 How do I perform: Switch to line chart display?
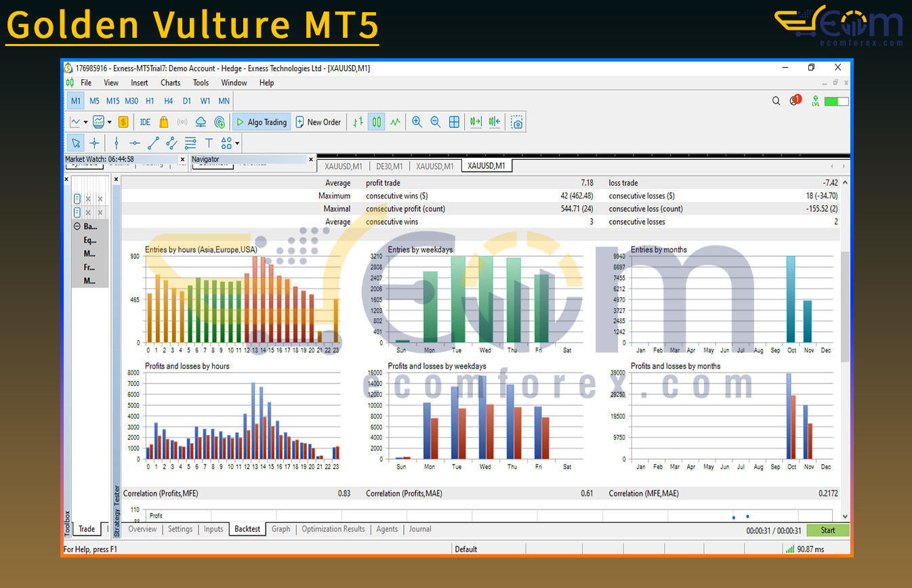[x=396, y=122]
